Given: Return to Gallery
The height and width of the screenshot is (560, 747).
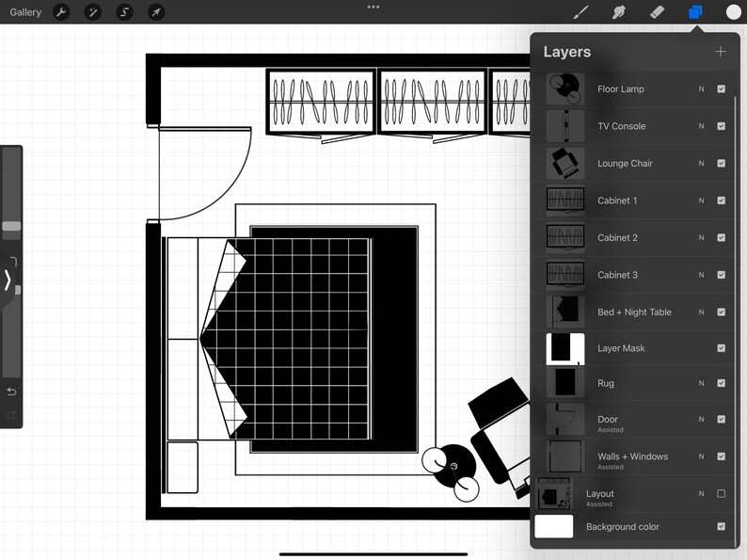Looking at the screenshot, I should [25, 12].
